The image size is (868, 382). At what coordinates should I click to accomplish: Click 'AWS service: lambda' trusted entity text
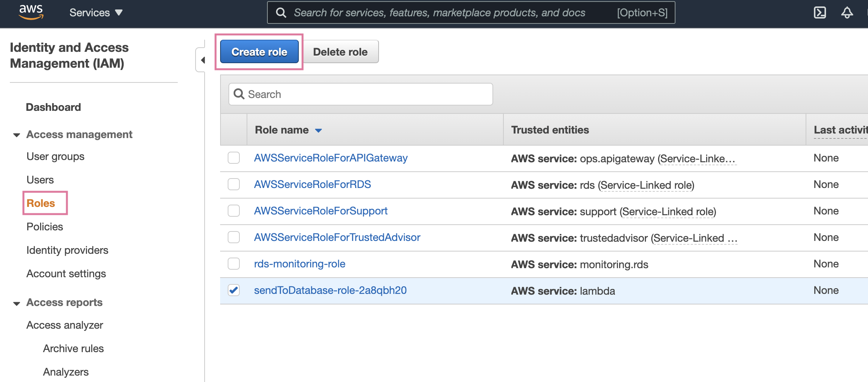point(563,291)
